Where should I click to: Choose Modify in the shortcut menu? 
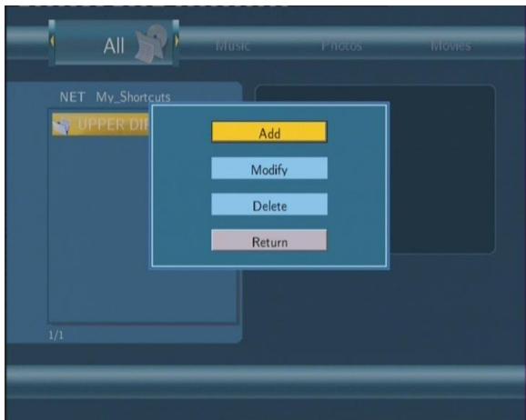(269, 168)
